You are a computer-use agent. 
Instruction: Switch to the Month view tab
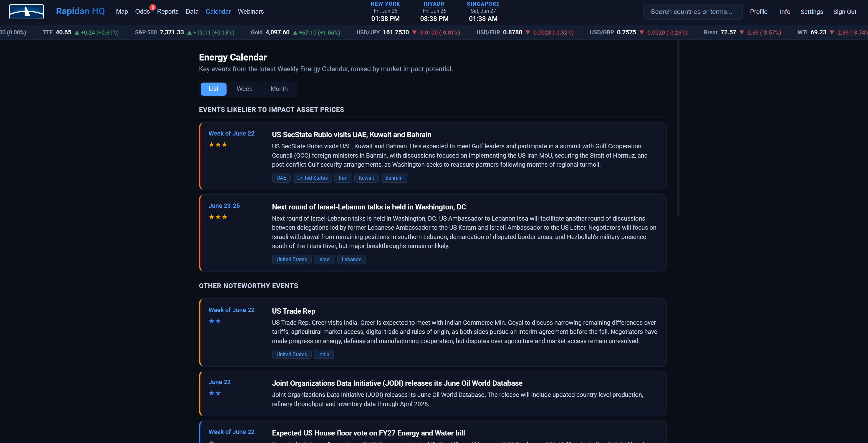(x=279, y=89)
